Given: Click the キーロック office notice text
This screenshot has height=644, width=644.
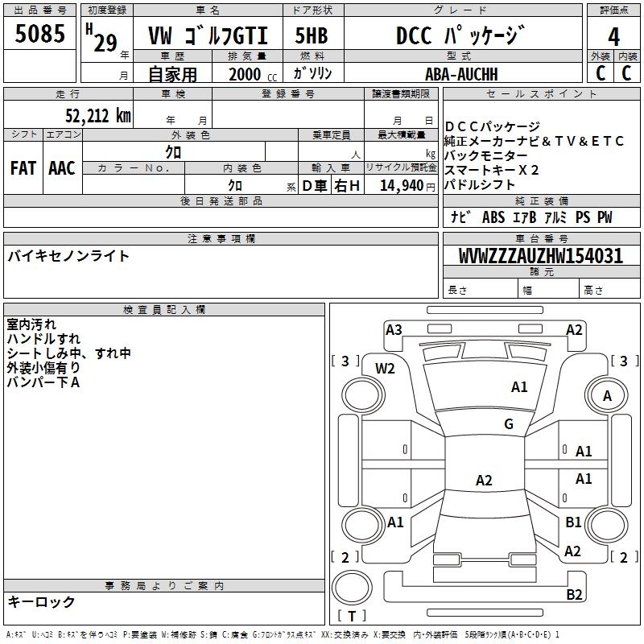Looking at the screenshot, I should (x=41, y=602).
